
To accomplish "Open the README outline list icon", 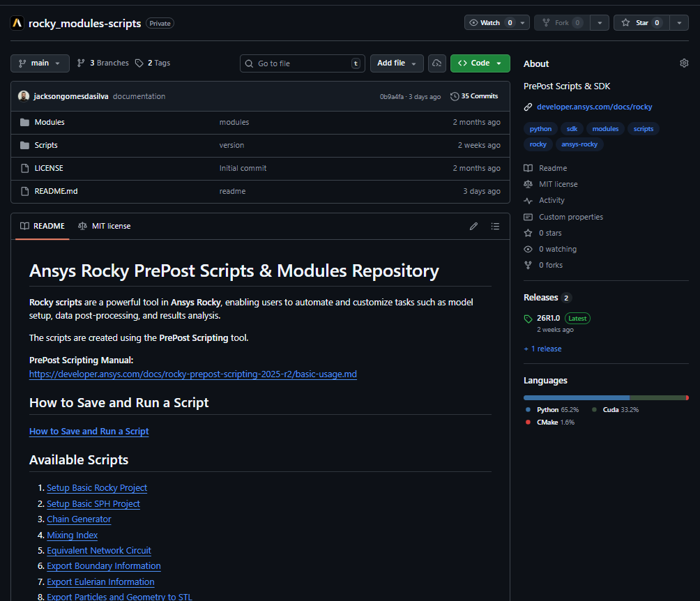I will click(495, 226).
